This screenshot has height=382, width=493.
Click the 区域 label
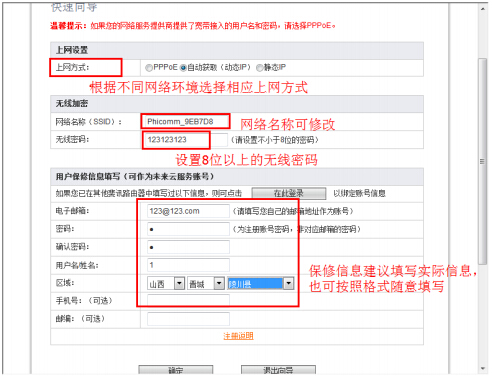[65, 283]
